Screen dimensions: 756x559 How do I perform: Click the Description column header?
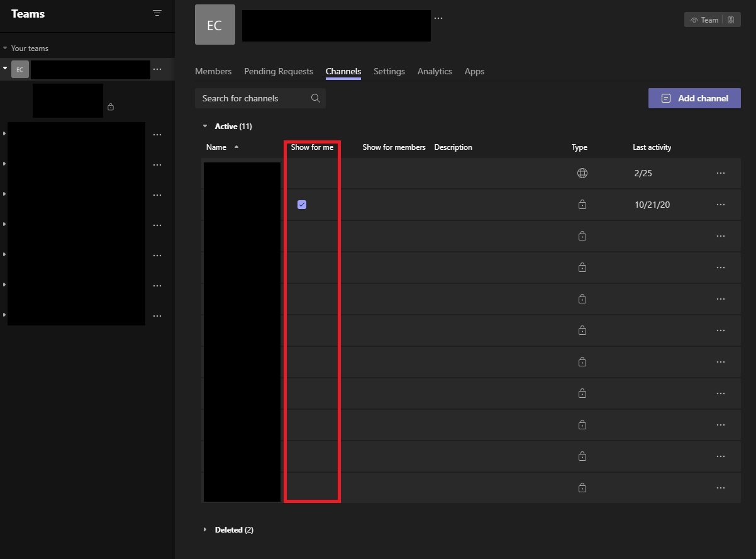point(453,147)
